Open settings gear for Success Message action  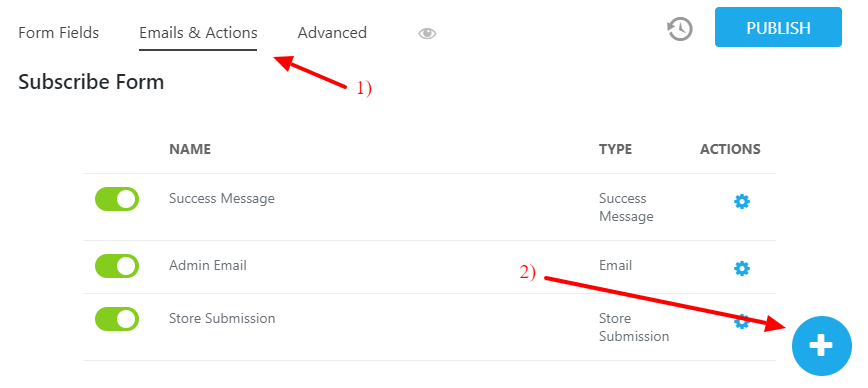(x=741, y=202)
